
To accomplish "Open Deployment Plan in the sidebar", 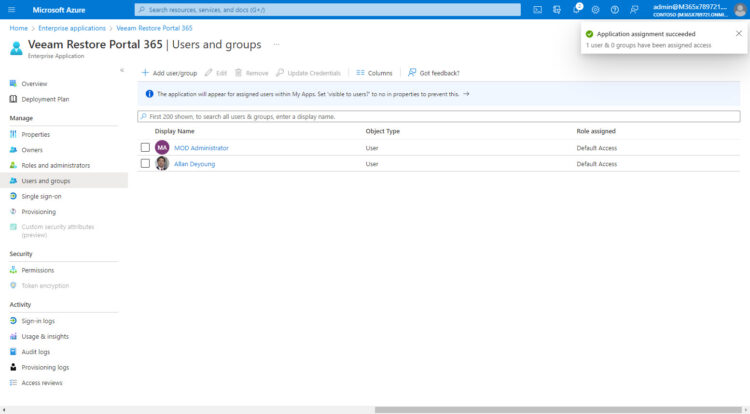I will (x=45, y=99).
